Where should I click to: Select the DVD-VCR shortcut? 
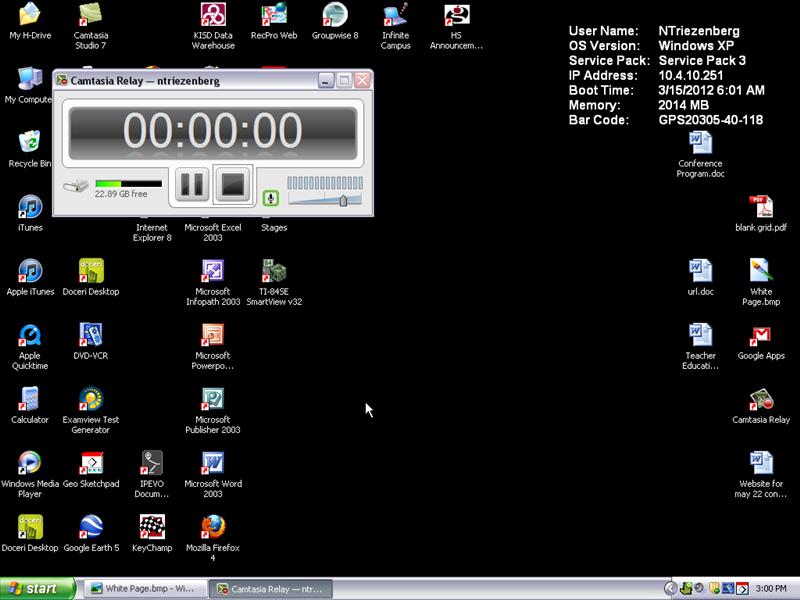(x=91, y=341)
